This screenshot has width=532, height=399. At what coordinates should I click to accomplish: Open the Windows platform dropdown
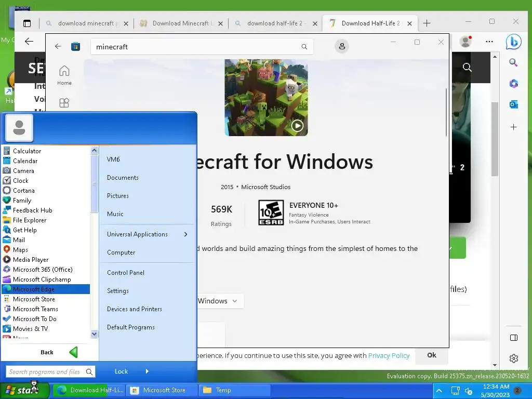click(220, 301)
